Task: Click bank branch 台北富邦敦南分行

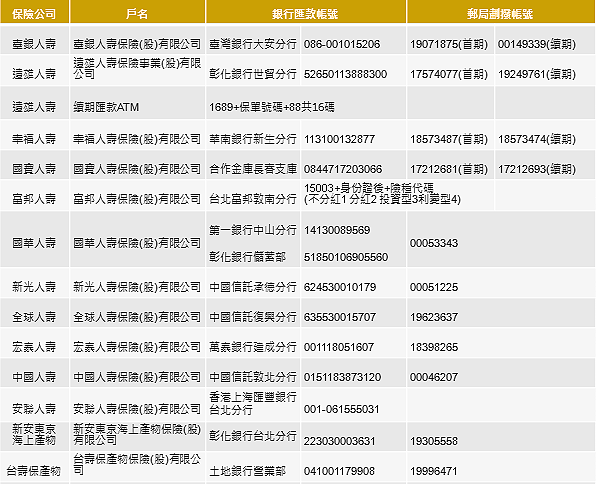Action: (253, 199)
